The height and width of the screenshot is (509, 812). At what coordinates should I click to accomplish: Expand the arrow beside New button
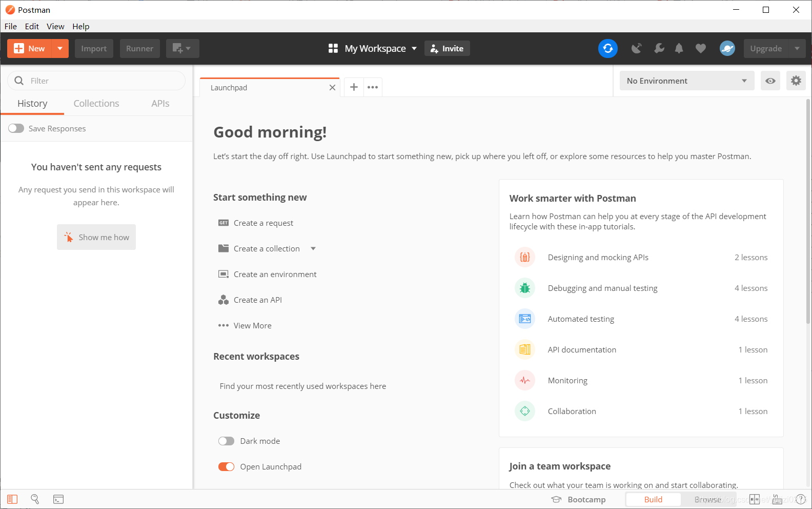point(60,48)
